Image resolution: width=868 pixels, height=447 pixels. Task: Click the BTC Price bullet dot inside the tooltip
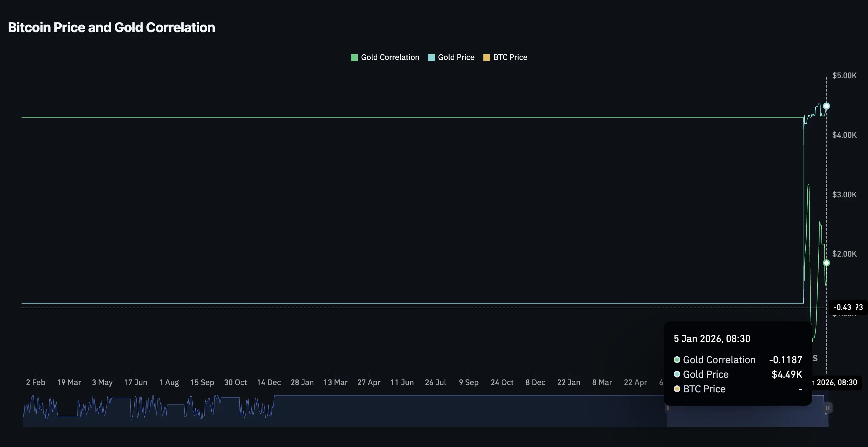[677, 389]
